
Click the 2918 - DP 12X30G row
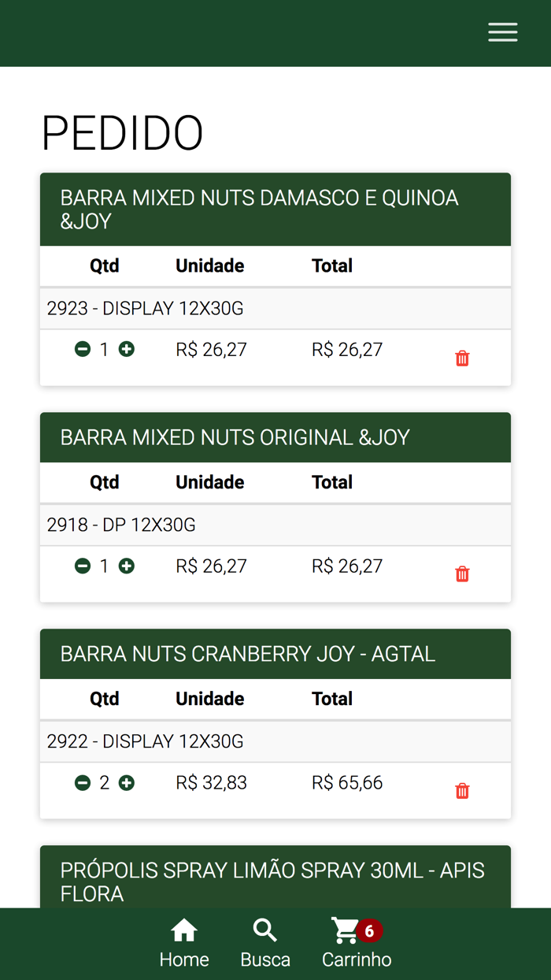(275, 525)
